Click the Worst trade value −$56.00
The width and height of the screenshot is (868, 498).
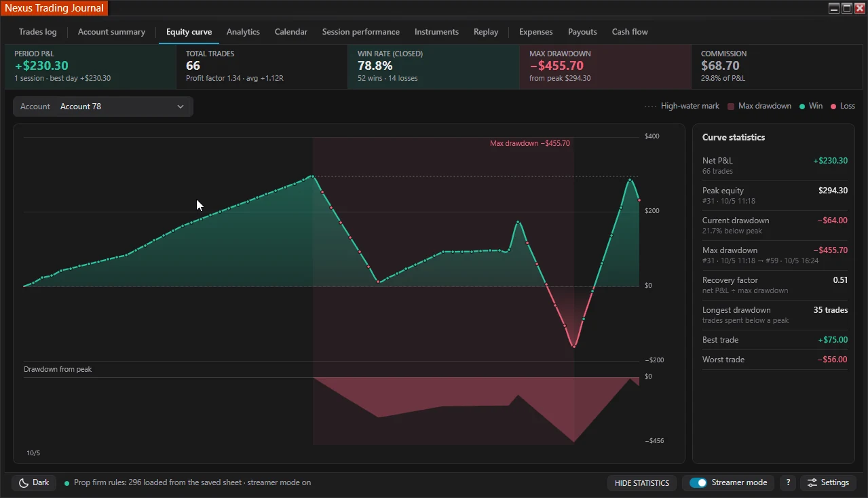[832, 360]
